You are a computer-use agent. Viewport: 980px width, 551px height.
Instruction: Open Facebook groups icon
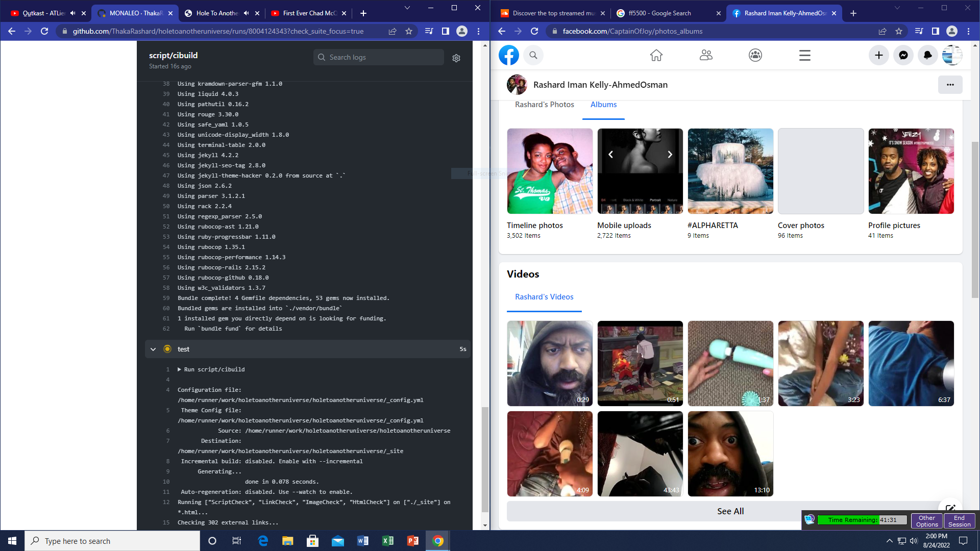(x=755, y=55)
